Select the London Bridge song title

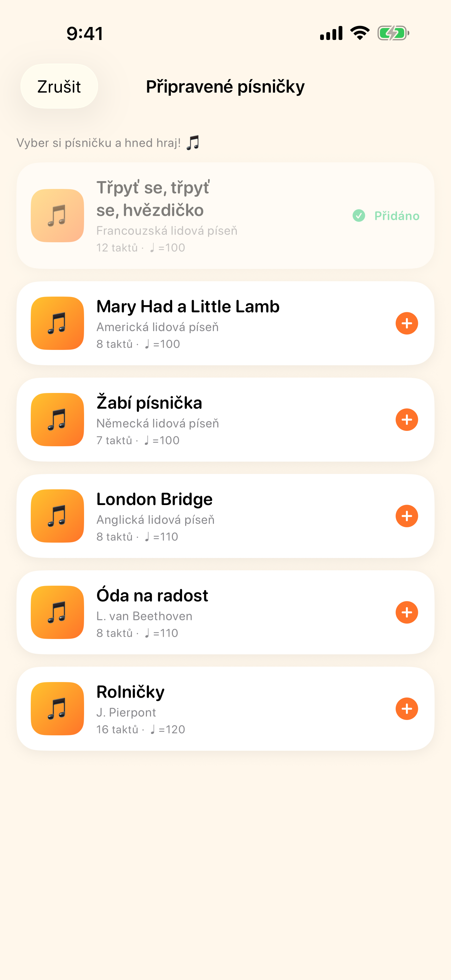[x=154, y=499]
